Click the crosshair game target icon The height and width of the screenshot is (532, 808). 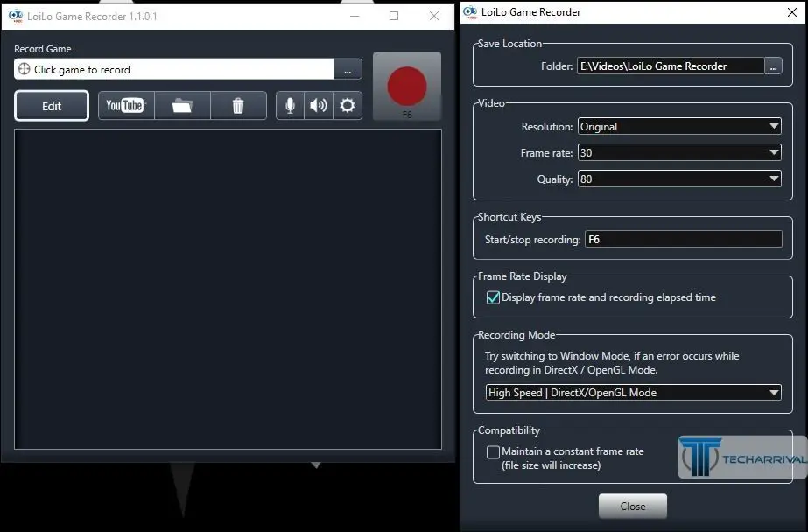tap(24, 69)
